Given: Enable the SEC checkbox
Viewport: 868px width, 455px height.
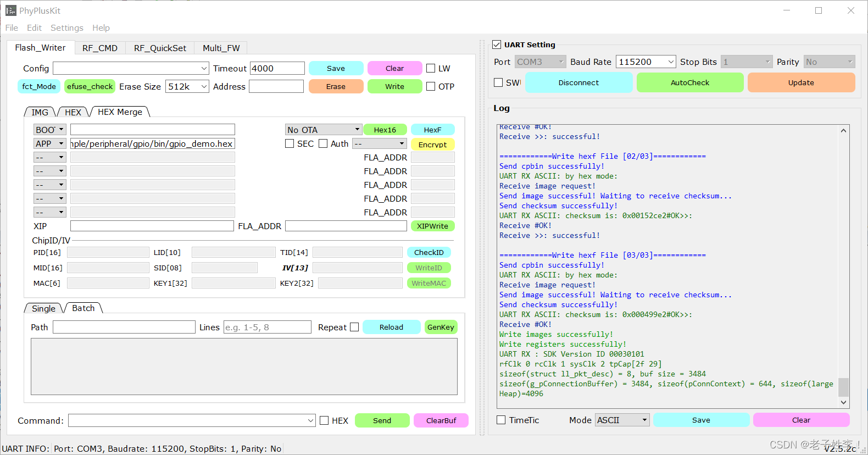Looking at the screenshot, I should [x=290, y=143].
